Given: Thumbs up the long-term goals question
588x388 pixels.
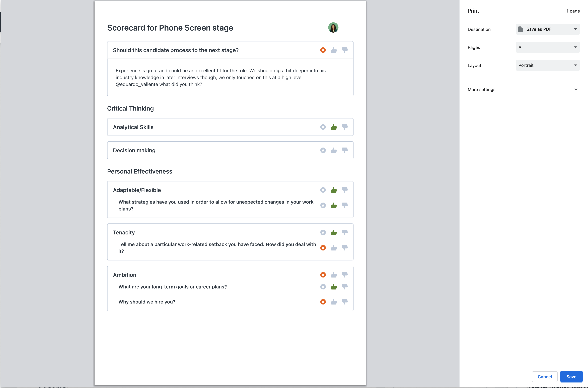Looking at the screenshot, I should (x=334, y=287).
